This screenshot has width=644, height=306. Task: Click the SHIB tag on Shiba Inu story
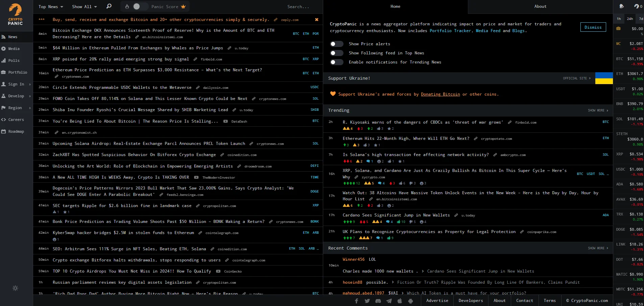(x=314, y=110)
